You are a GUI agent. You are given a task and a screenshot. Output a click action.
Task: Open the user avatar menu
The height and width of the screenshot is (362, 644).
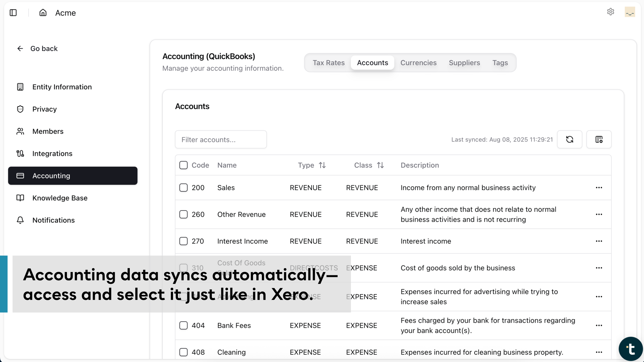(x=630, y=12)
